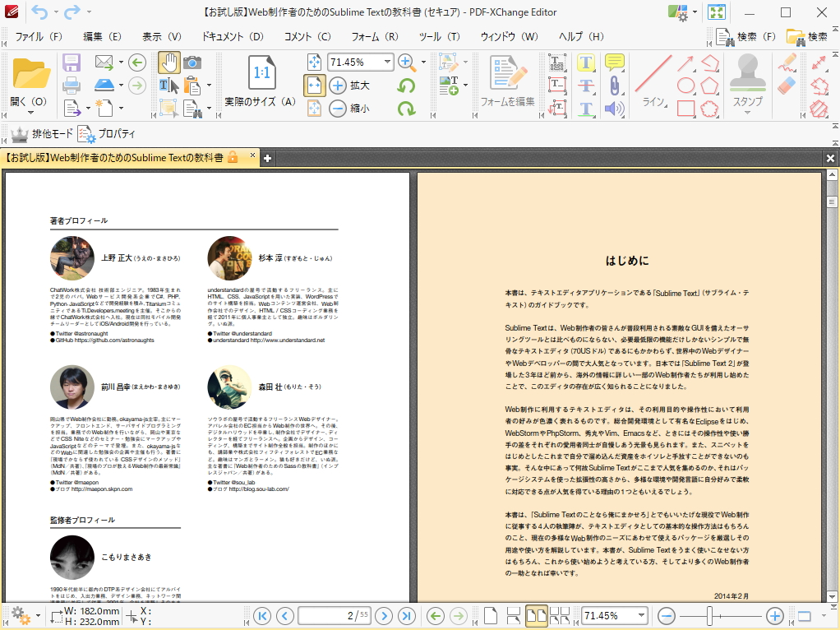Open the 表示 menu
The height and width of the screenshot is (630, 840).
pos(161,36)
